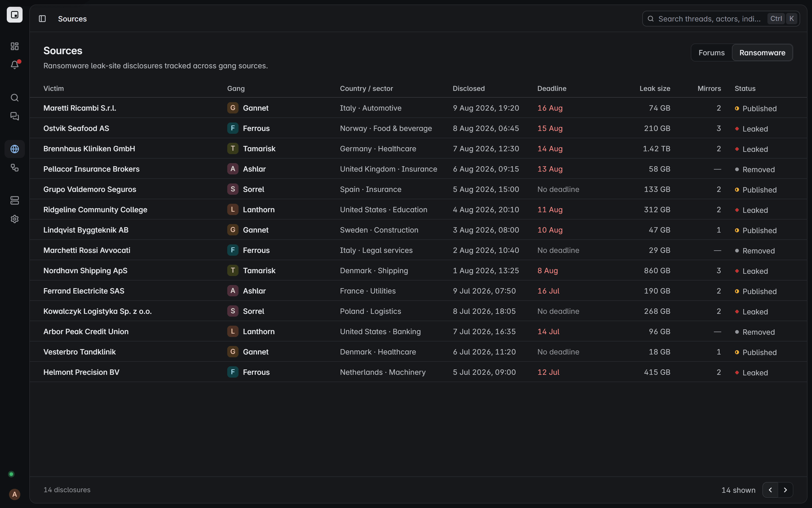
Task: Click the Sources breadcrumb title
Action: (x=72, y=19)
